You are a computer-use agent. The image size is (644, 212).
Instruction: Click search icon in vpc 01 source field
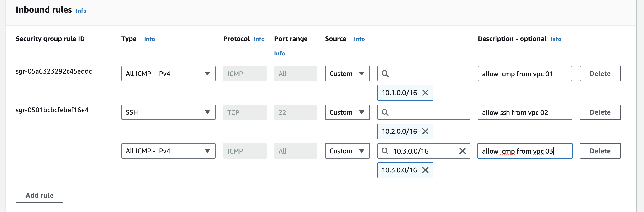click(385, 74)
